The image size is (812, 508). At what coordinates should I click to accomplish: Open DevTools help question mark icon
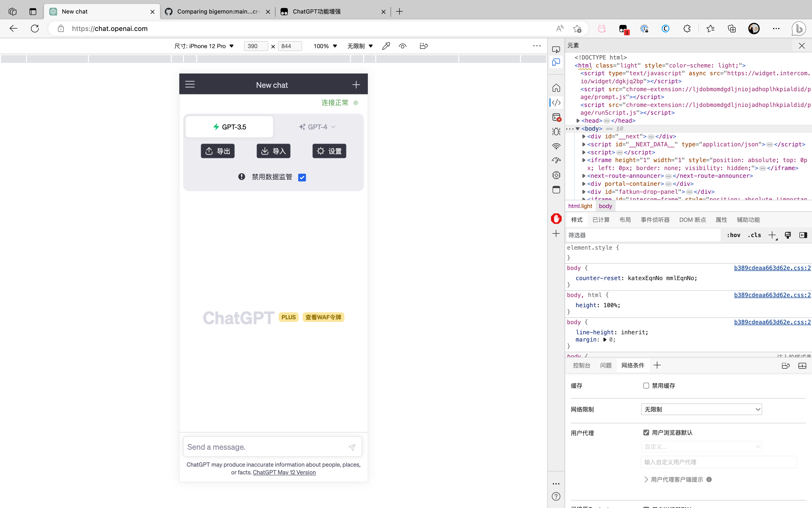coord(556,496)
